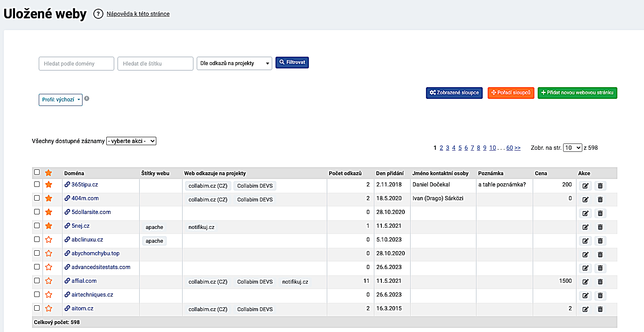Unstar the 365tipu.cz favorite star
This screenshot has height=332, width=644.
(49, 184)
